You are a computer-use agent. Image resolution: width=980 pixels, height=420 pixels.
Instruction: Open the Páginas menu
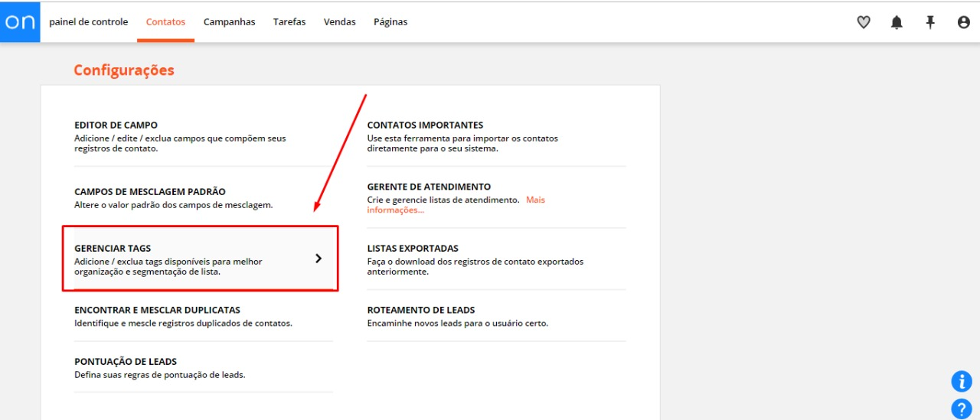point(390,22)
